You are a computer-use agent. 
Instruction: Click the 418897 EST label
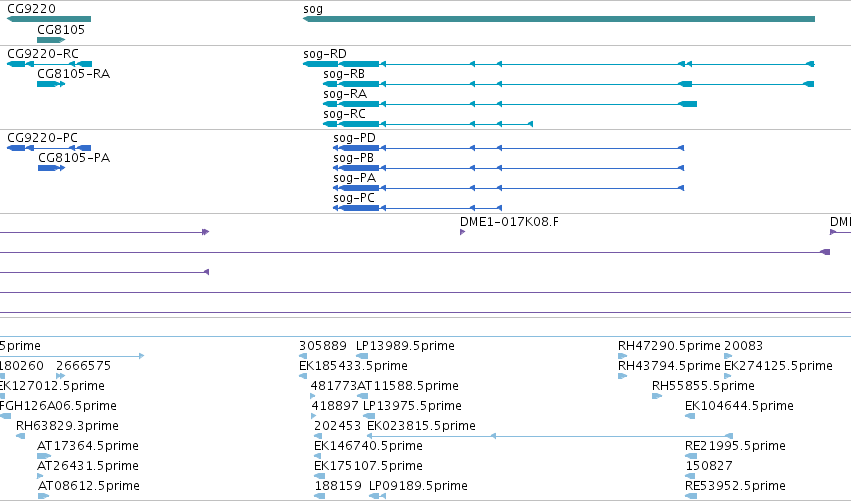[x=335, y=406]
